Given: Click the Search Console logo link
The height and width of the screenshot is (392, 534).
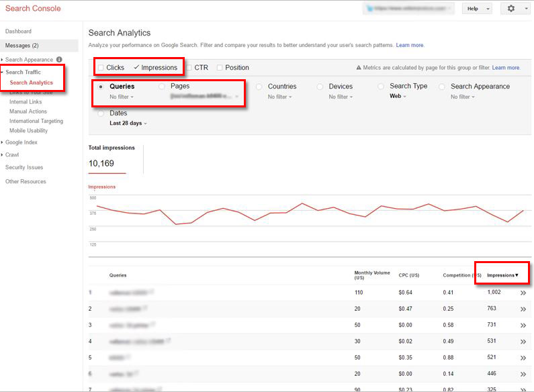Looking at the screenshot, I should click(33, 9).
